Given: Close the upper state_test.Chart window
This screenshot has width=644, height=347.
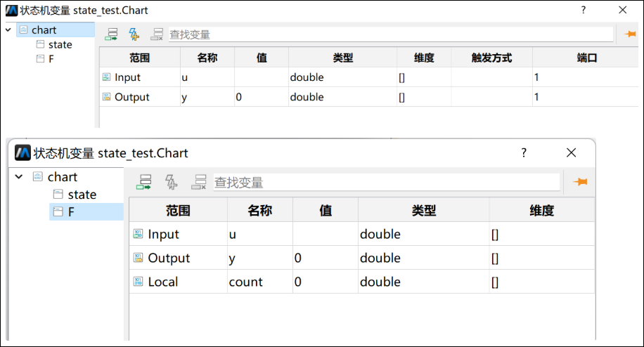Looking at the screenshot, I should tap(623, 10).
